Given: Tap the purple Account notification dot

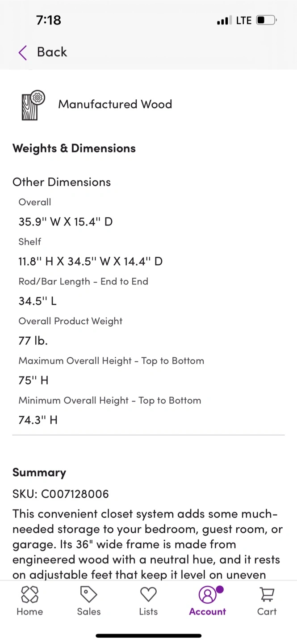Looking at the screenshot, I should [x=219, y=589].
